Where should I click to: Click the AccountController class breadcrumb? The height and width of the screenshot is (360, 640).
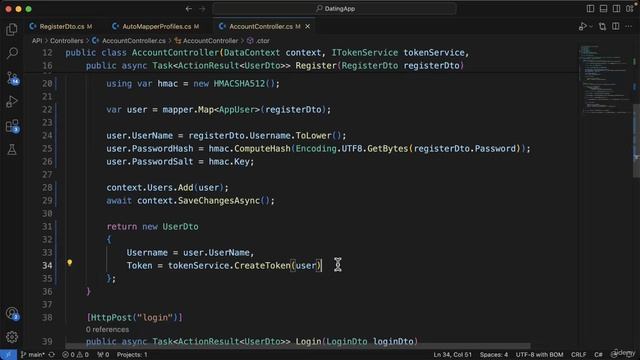pyautogui.click(x=206, y=41)
